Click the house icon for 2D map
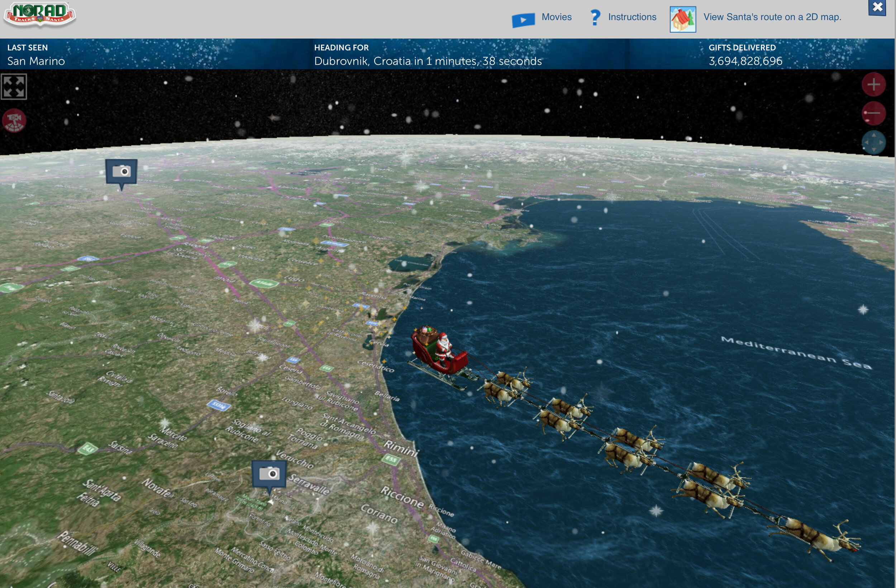The height and width of the screenshot is (588, 896). coord(682,19)
